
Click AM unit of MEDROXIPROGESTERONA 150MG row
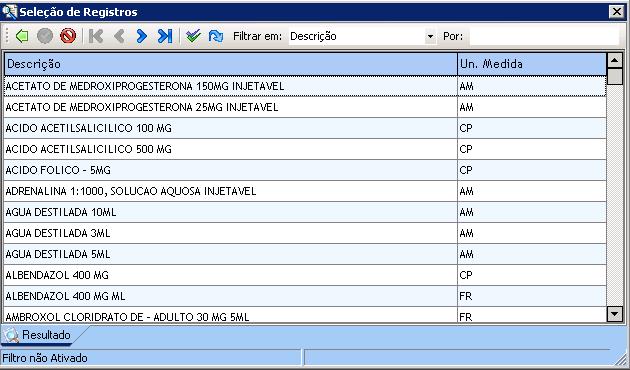coord(466,86)
